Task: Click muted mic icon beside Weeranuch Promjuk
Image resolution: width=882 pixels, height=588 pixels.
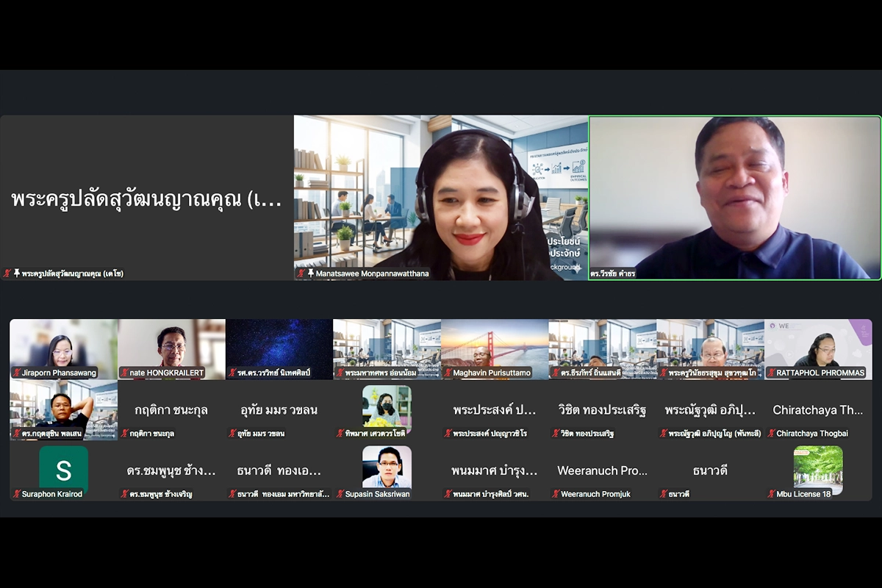Action: (556, 494)
